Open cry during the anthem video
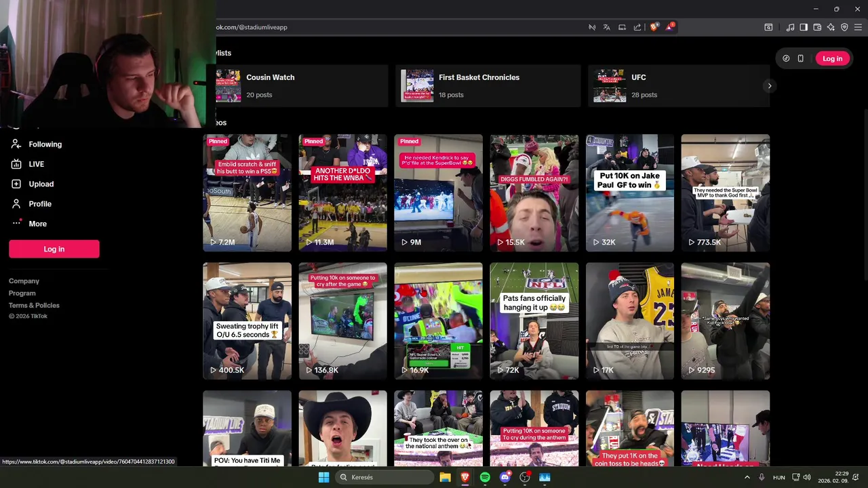The width and height of the screenshot is (868, 488). point(534,428)
